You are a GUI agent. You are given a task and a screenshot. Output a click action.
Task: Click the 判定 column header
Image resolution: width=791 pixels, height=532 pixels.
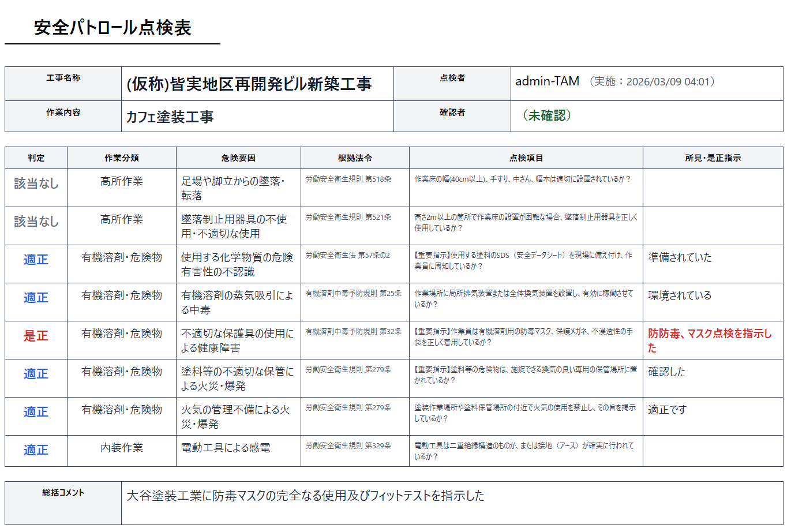pos(36,158)
